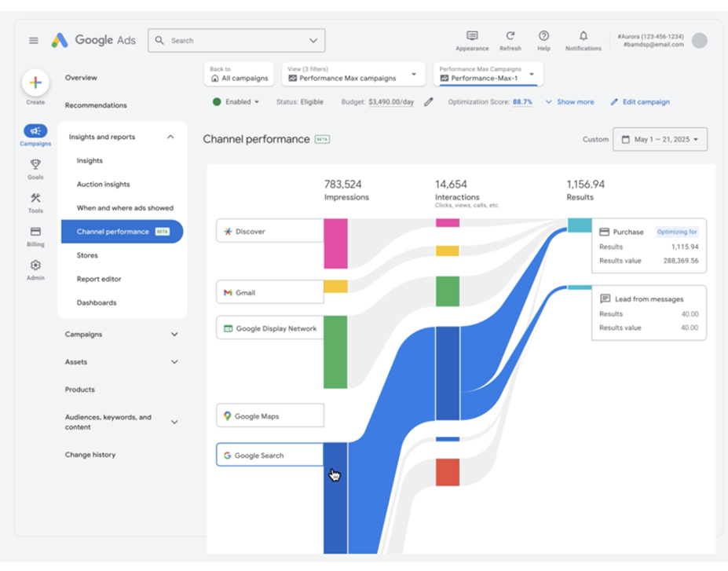Select the Discover channel node
Screen dimensions: 728x571
269,231
